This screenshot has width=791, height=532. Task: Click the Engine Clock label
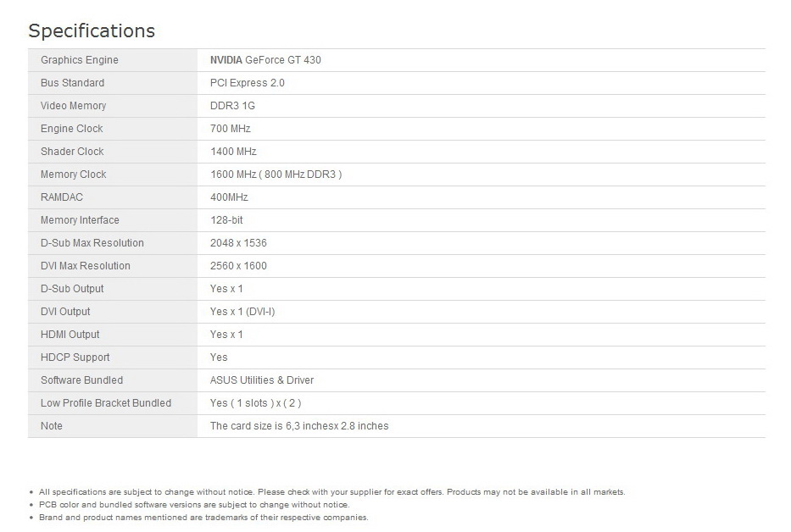tap(72, 129)
